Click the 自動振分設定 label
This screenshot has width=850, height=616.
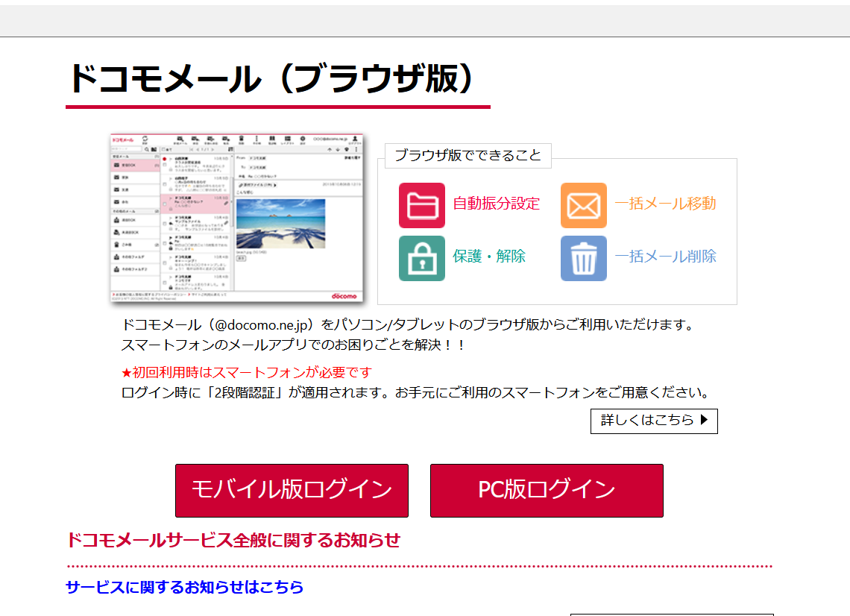tap(496, 204)
